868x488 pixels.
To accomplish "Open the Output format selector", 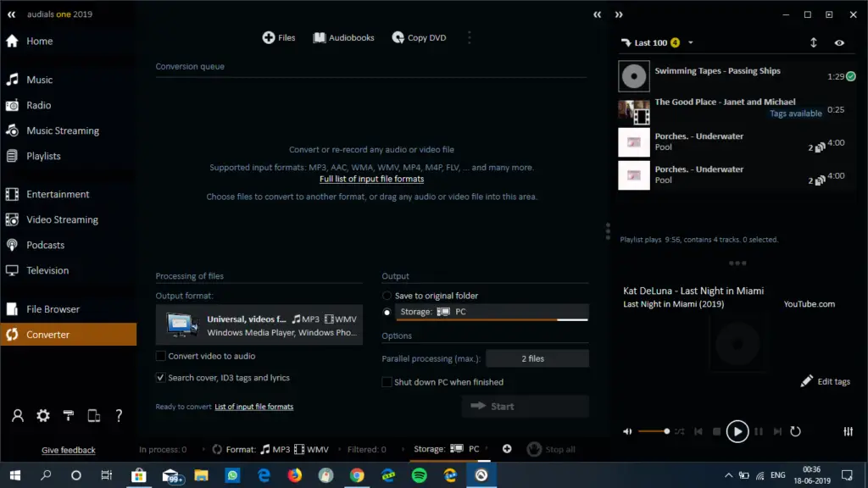I will [x=259, y=325].
